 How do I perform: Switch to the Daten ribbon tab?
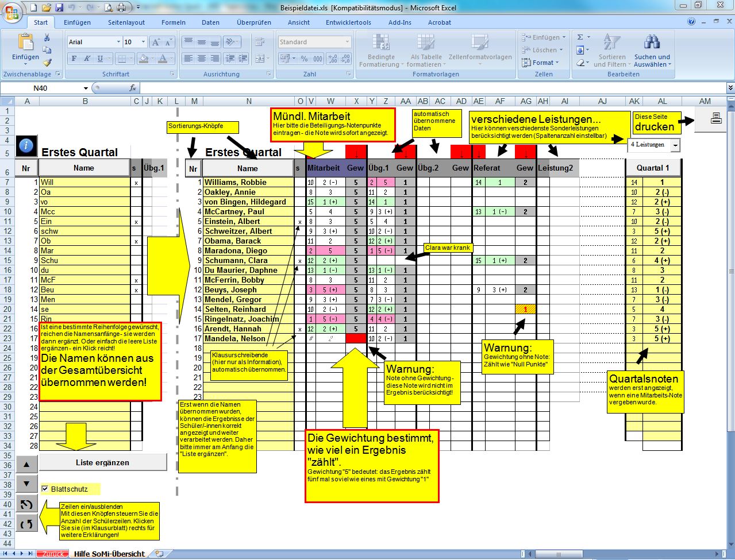click(x=210, y=22)
